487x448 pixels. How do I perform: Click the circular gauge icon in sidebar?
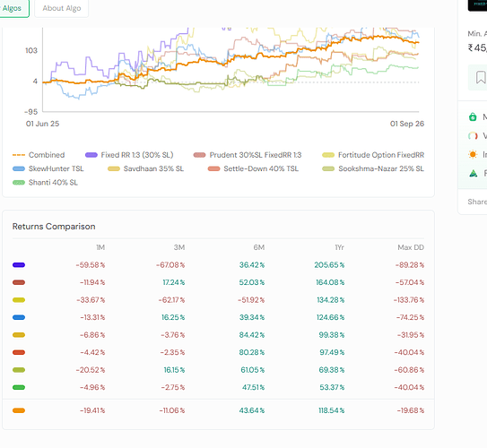click(473, 135)
